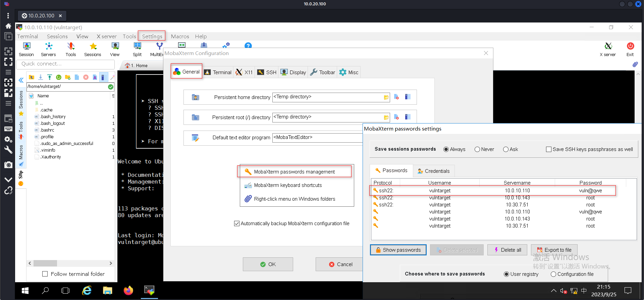Switch to the SSH configuration tab

click(x=267, y=72)
